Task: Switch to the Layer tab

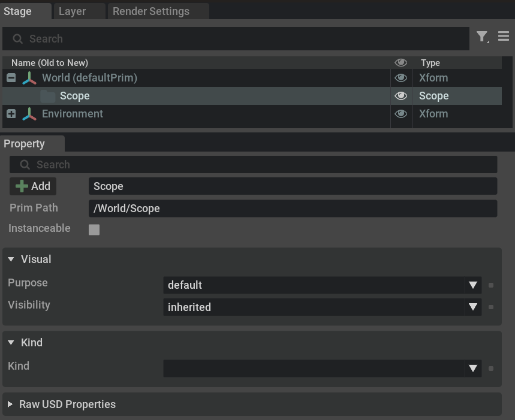Action: (x=71, y=11)
